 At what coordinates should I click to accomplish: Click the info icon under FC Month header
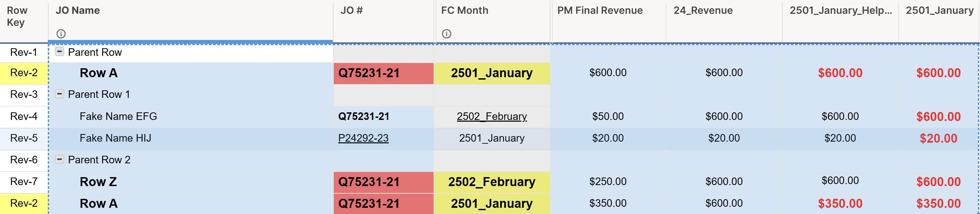click(447, 34)
